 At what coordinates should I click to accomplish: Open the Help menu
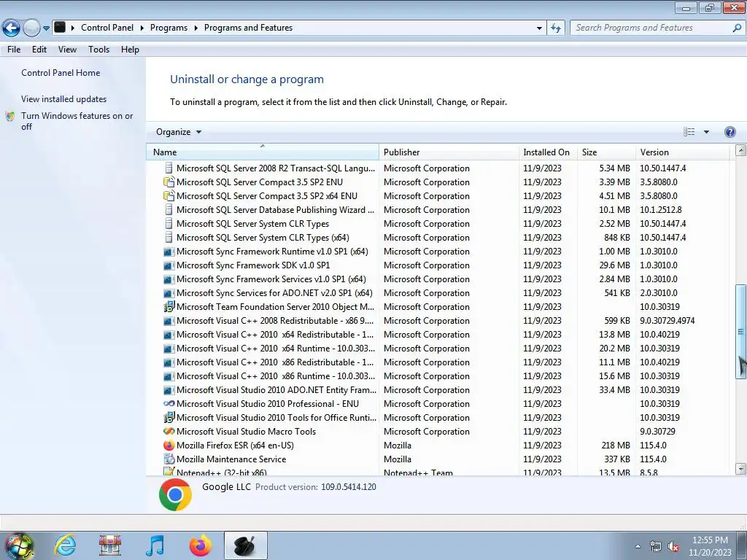(x=130, y=50)
